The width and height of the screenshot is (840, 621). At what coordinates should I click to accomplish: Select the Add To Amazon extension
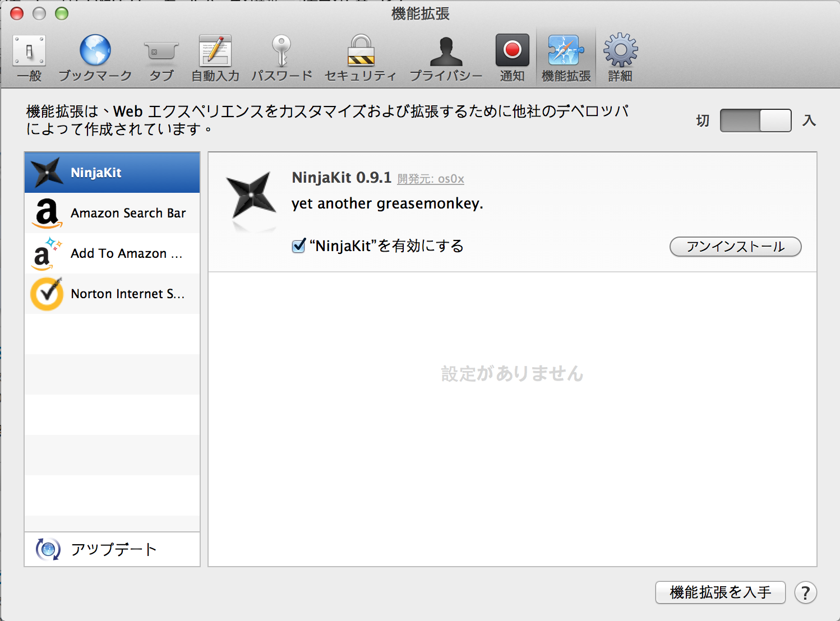[112, 253]
